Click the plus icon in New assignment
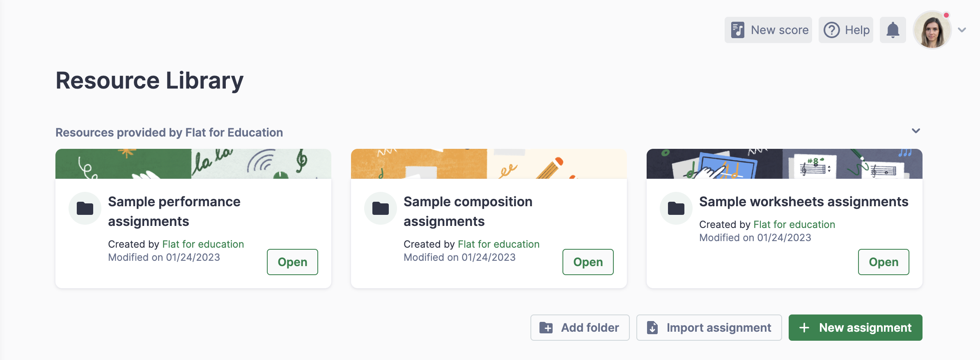Image resolution: width=980 pixels, height=360 pixels. coord(804,328)
